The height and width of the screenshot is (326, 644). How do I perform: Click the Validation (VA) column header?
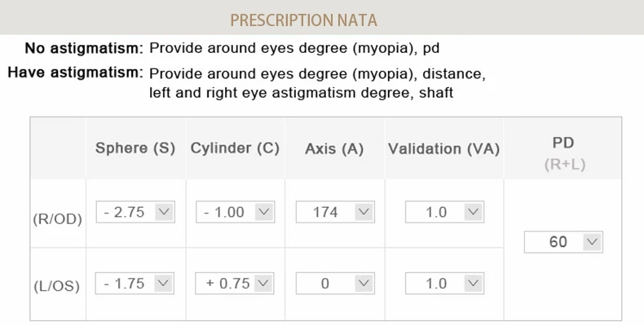click(x=443, y=149)
